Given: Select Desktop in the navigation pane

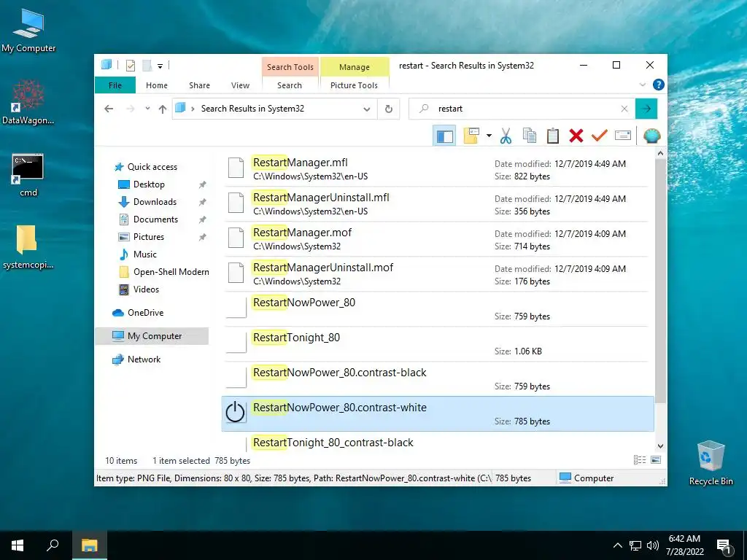Looking at the screenshot, I should click(149, 184).
